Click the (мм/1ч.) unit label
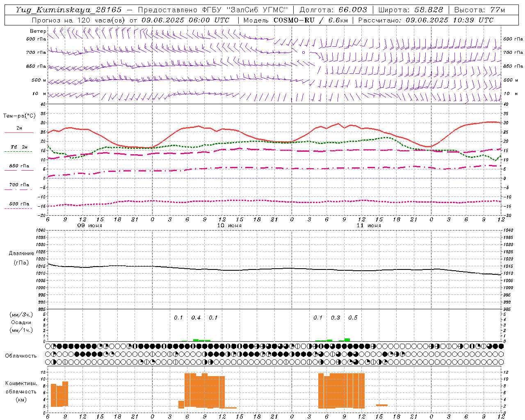Viewport: 525px width, 420px height. click(x=21, y=330)
